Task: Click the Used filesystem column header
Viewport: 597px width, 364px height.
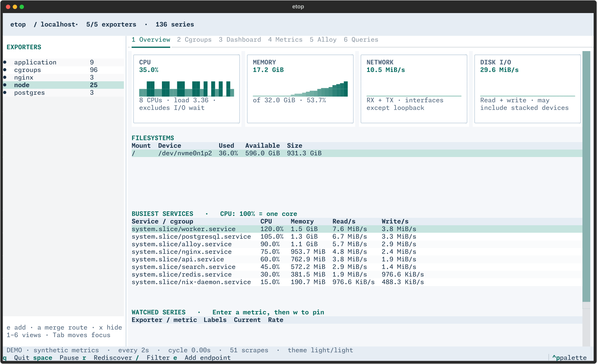Action: coord(226,146)
